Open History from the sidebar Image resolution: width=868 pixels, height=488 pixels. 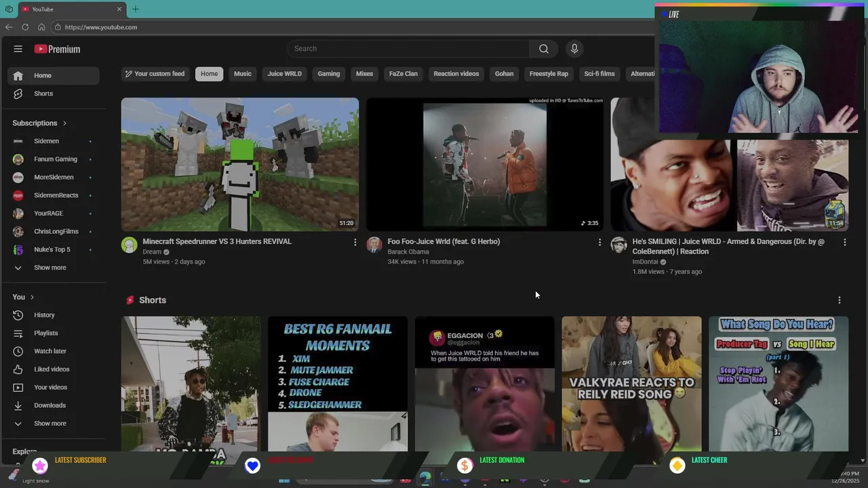pyautogui.click(x=53, y=315)
